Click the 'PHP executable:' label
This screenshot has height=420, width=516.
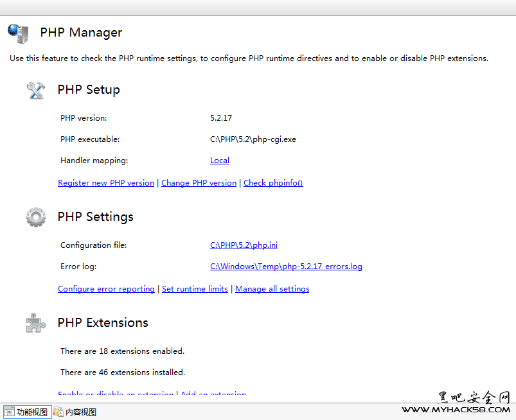pos(90,139)
